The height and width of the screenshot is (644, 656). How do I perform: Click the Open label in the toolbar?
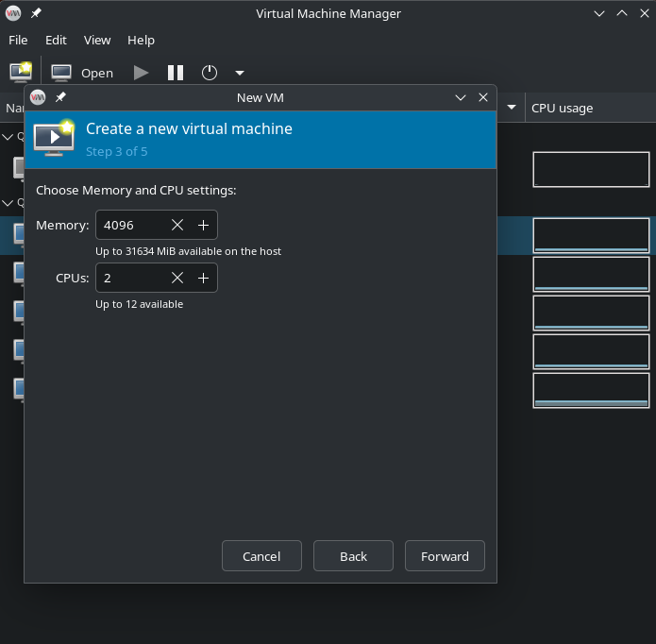pos(97,74)
